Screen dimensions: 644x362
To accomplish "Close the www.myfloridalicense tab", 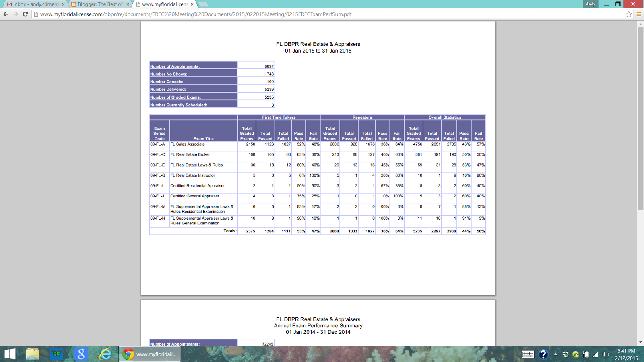I will point(192,4).
